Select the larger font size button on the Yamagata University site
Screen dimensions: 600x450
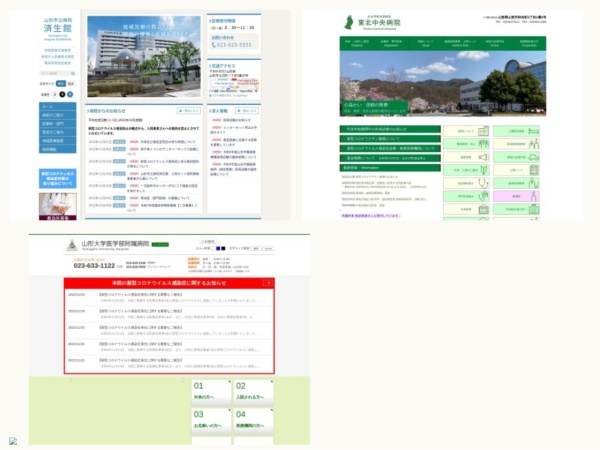pyautogui.click(x=268, y=249)
